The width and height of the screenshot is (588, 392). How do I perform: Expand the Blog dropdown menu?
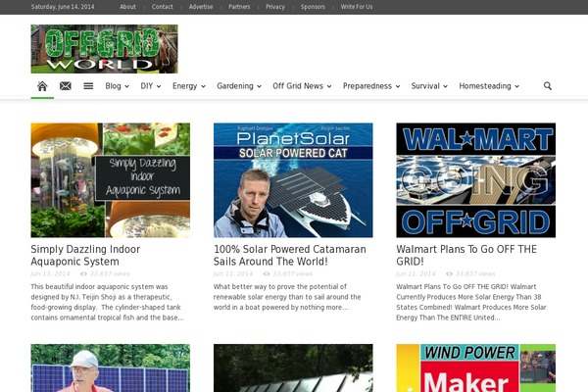[x=117, y=86]
